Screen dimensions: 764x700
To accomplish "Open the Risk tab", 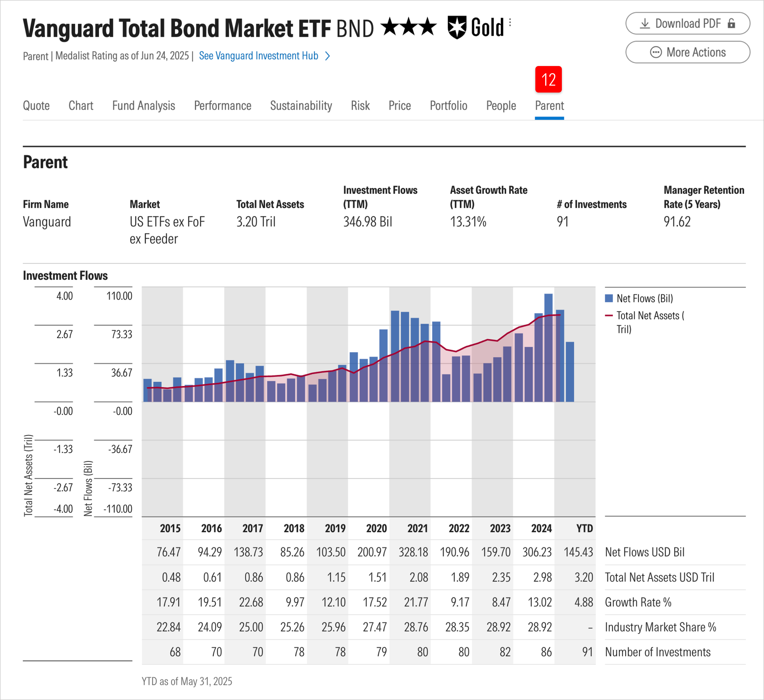I will 360,106.
